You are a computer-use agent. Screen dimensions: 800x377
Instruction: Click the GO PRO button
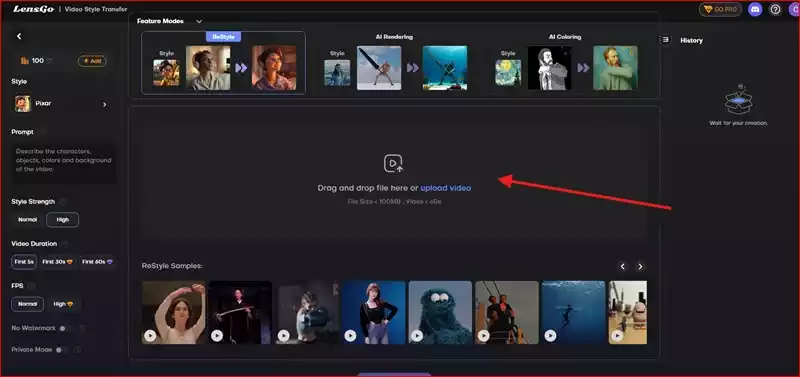coord(720,9)
